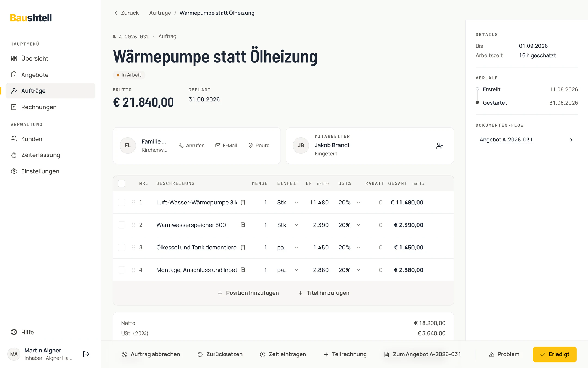
Task: Open unit dropdown for Montage row
Action: click(x=288, y=270)
